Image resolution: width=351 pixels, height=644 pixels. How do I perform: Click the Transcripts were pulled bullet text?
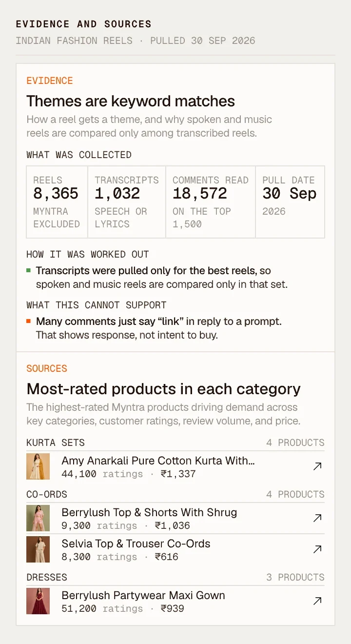tap(162, 277)
